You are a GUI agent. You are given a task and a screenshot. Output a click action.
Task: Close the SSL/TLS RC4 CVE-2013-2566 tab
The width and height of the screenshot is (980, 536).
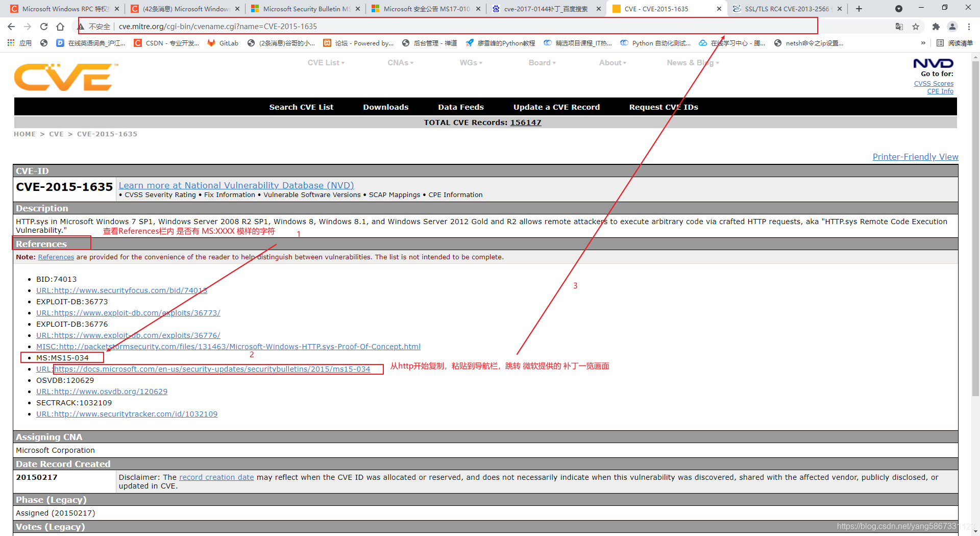tap(840, 9)
